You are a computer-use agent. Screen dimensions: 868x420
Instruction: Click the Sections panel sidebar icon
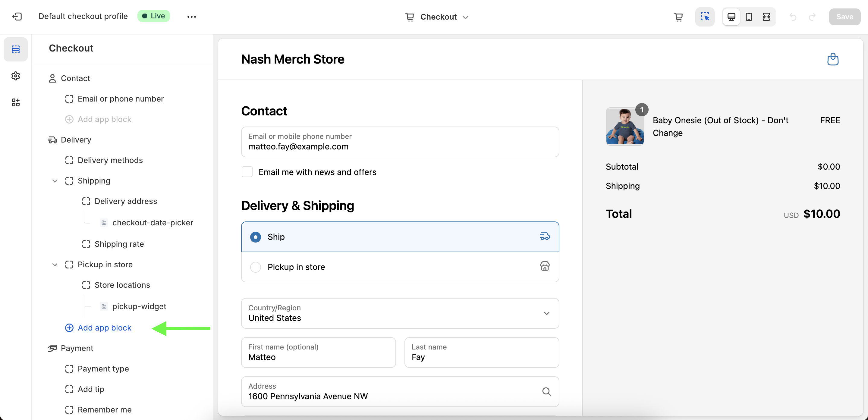point(15,49)
